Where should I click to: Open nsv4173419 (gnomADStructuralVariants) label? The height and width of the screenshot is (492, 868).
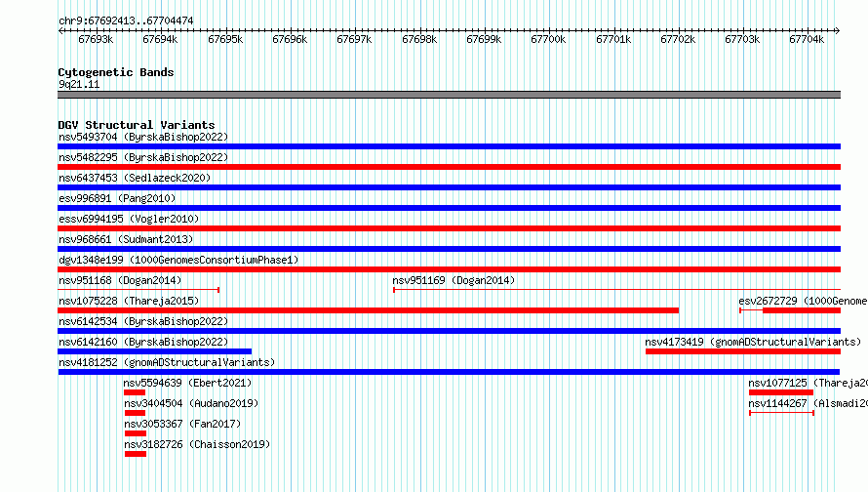[x=754, y=342]
